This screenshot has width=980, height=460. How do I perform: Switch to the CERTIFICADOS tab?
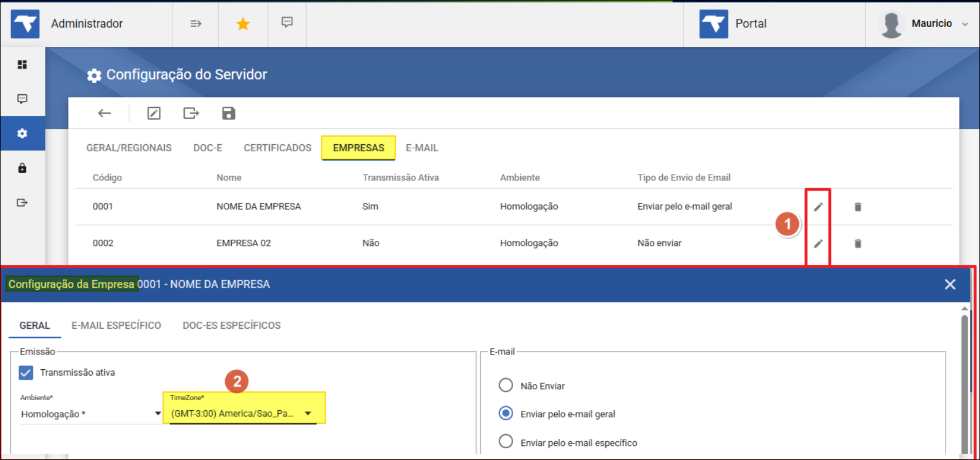coord(277,148)
